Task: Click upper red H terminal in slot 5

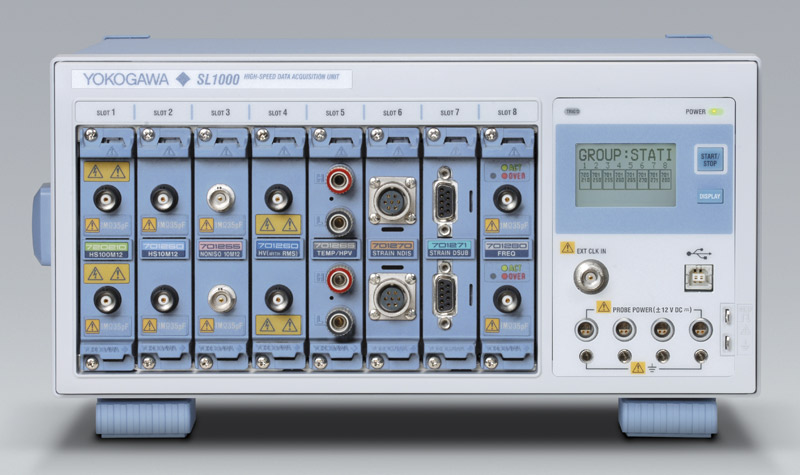Action: (x=339, y=179)
